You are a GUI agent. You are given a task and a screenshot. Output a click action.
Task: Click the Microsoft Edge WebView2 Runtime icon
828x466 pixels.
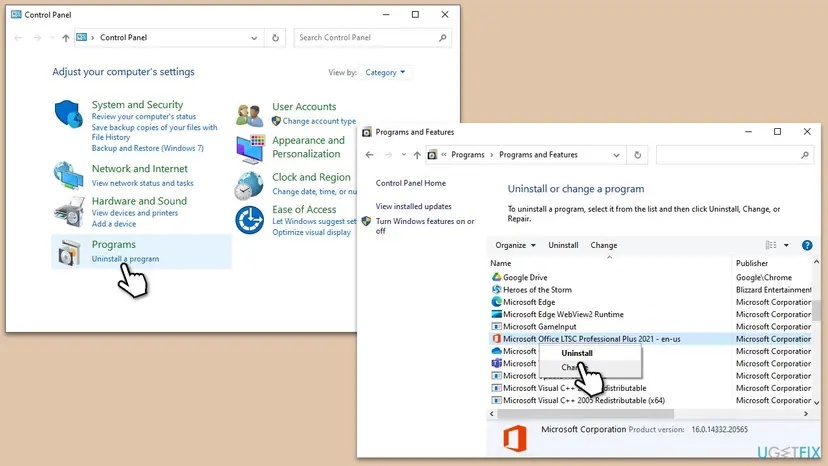tap(496, 314)
